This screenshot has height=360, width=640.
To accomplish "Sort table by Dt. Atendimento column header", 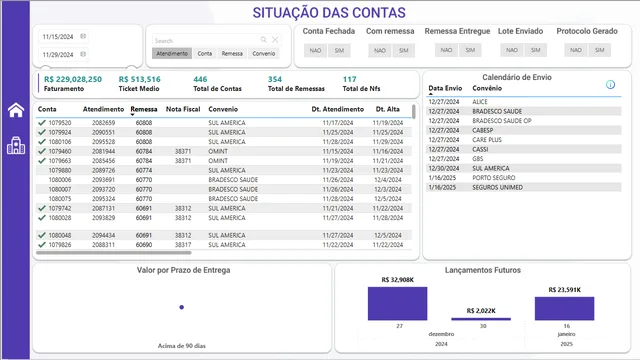I will point(338,109).
